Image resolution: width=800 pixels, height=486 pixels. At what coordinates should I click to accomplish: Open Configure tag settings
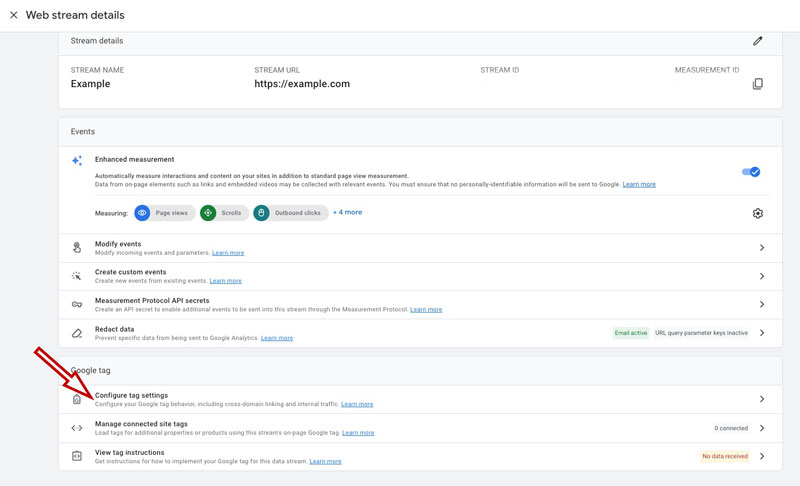(x=131, y=396)
